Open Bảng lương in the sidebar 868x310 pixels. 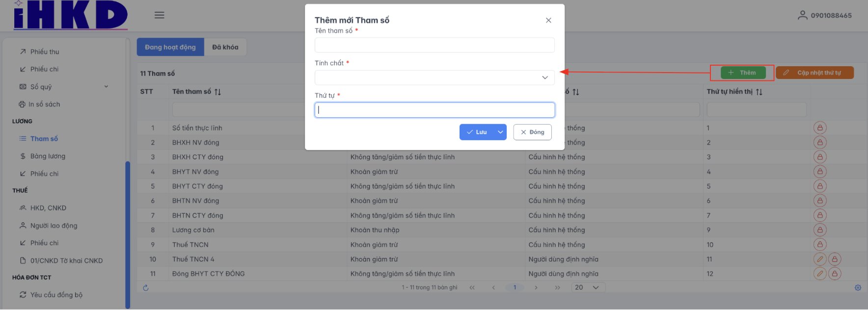coord(48,156)
